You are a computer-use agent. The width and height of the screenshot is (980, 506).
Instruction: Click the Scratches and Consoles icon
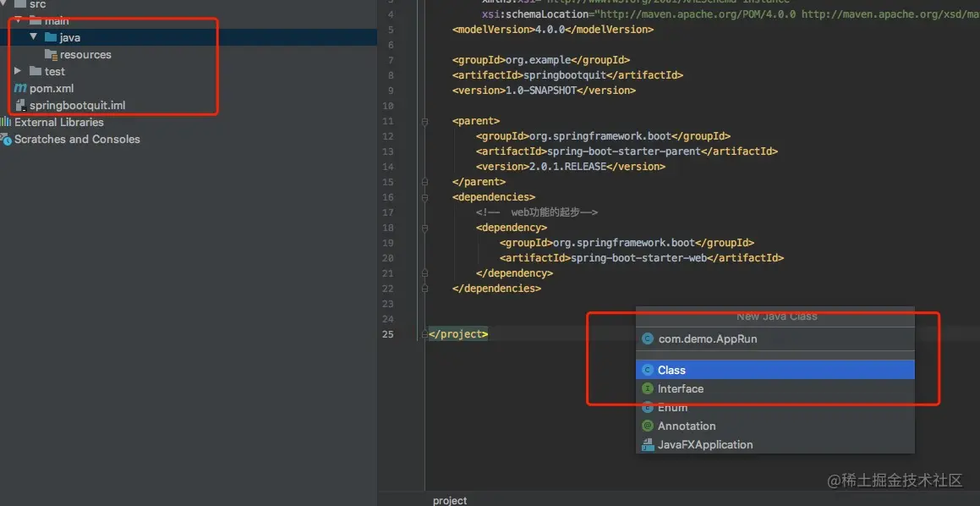tap(6, 139)
